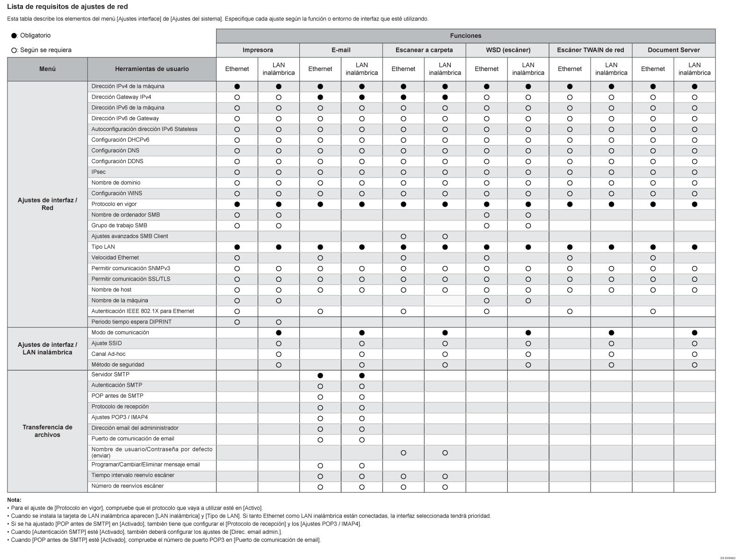Select the WSD (escáner) column header
The width and height of the screenshot is (736, 560).
(507, 50)
